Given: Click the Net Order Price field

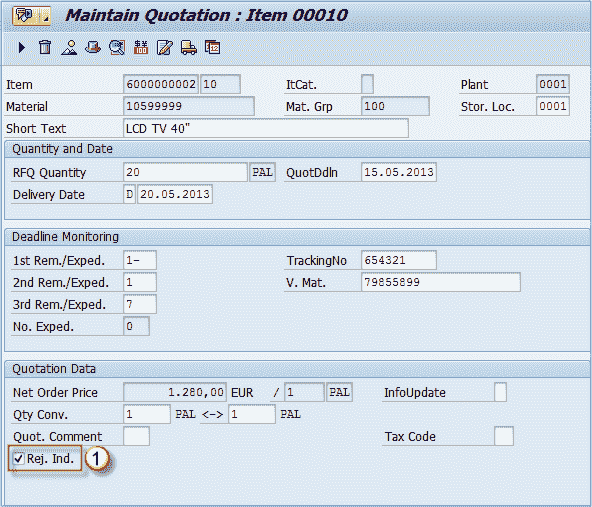Looking at the screenshot, I should click(x=175, y=392).
